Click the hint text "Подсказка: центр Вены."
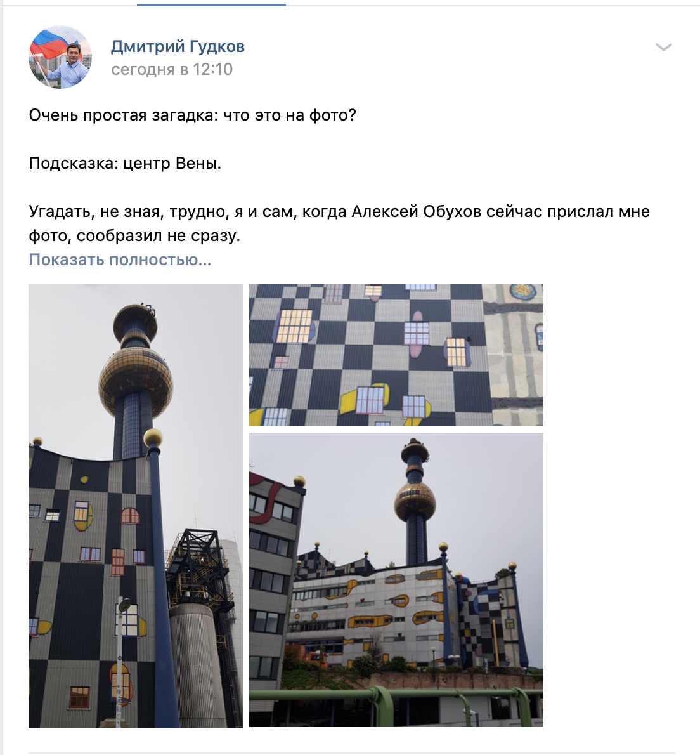This screenshot has height=755, width=700. (x=125, y=163)
